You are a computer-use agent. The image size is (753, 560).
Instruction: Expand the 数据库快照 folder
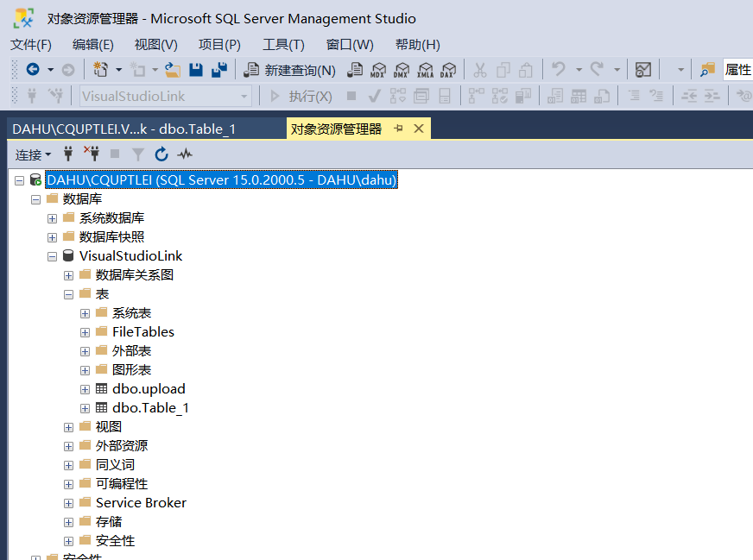(x=53, y=237)
